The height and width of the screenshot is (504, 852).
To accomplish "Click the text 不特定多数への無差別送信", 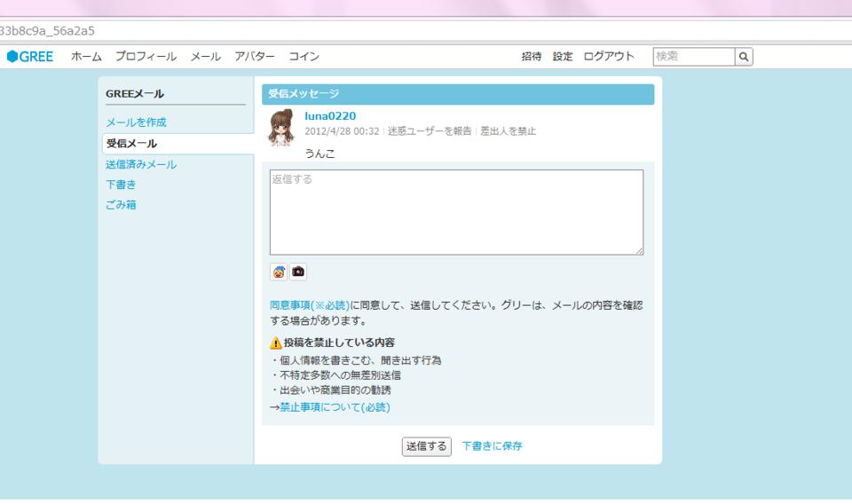I will point(340,375).
